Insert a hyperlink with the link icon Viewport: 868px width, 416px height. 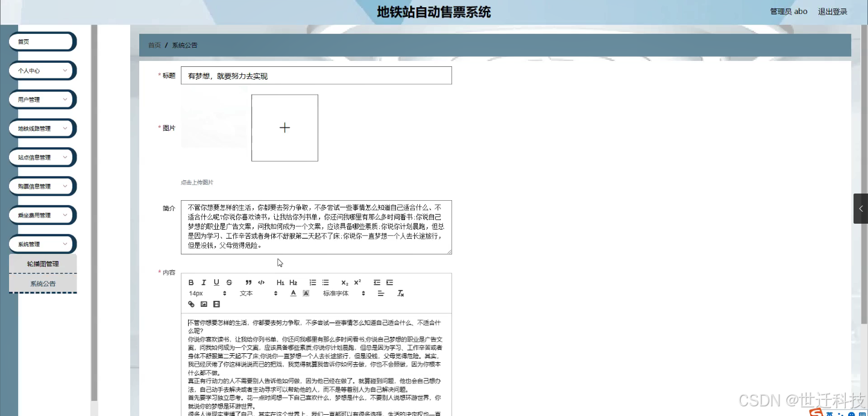click(x=191, y=304)
